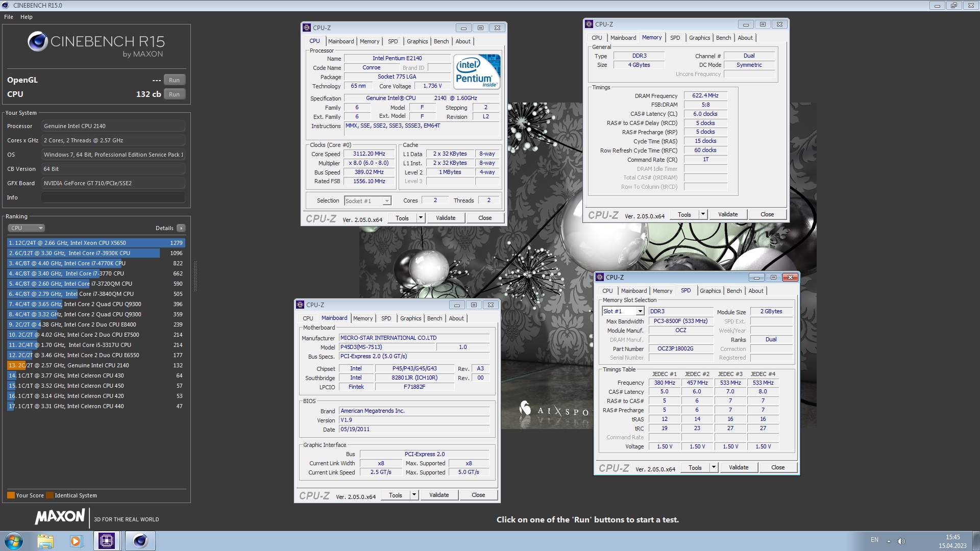Switch to Graphics tab in Memory window
The width and height of the screenshot is (980, 551).
tap(699, 38)
